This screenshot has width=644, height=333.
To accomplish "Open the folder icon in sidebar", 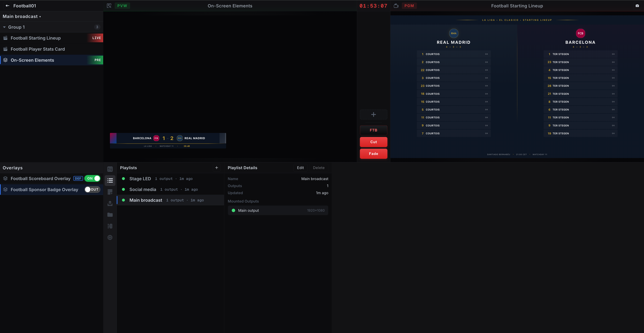I will (110, 215).
